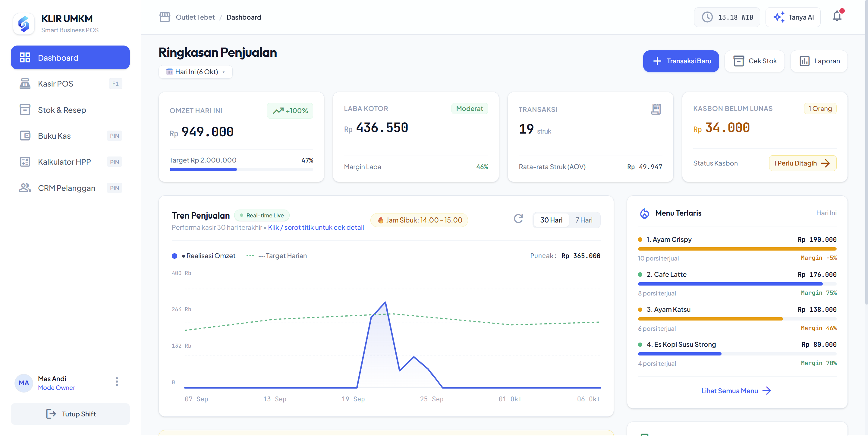Screen dimensions: 868x436
Task: Click the flame icon next to Menu Terlaris
Action: [x=644, y=213]
